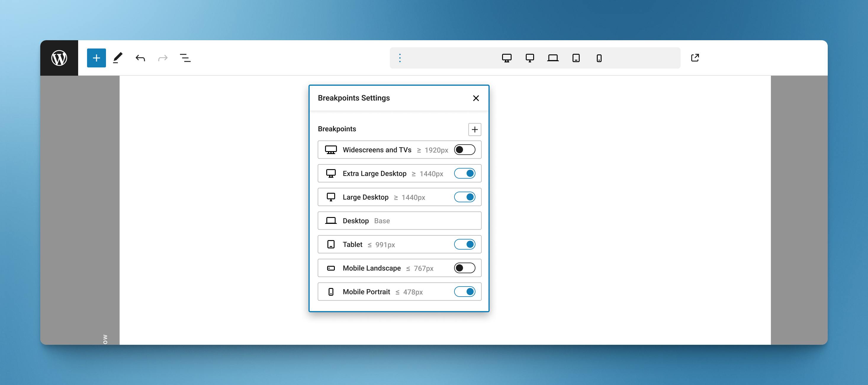Viewport: 868px width, 385px height.
Task: Select the Desktop Base row
Action: pos(399,220)
